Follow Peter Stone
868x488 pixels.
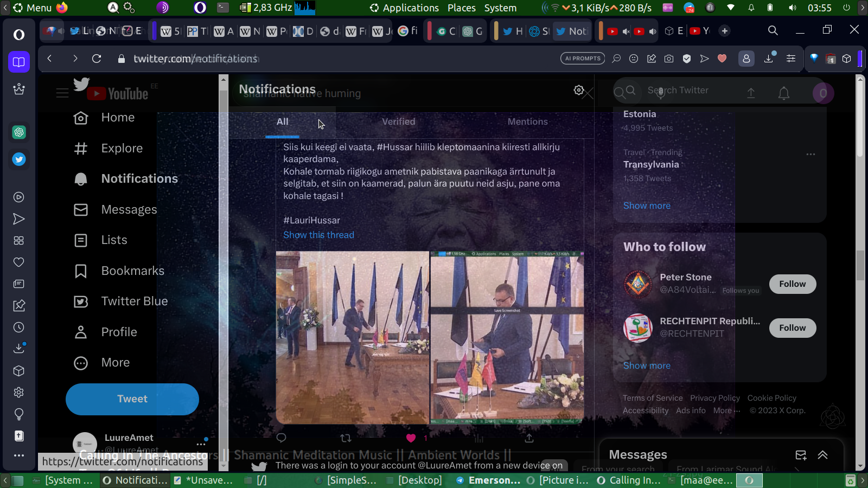click(793, 284)
